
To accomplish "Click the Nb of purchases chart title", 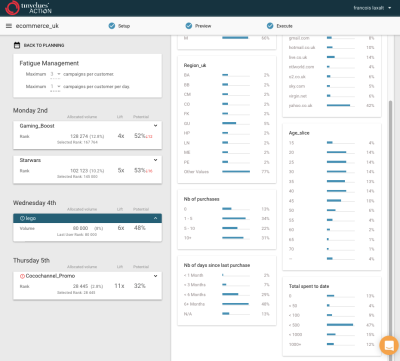I will [x=201, y=199].
